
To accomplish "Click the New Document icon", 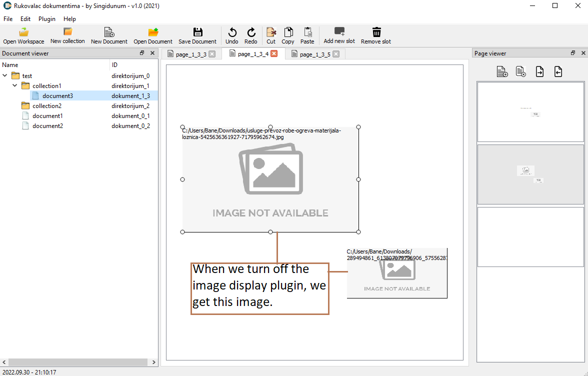I will point(109,31).
